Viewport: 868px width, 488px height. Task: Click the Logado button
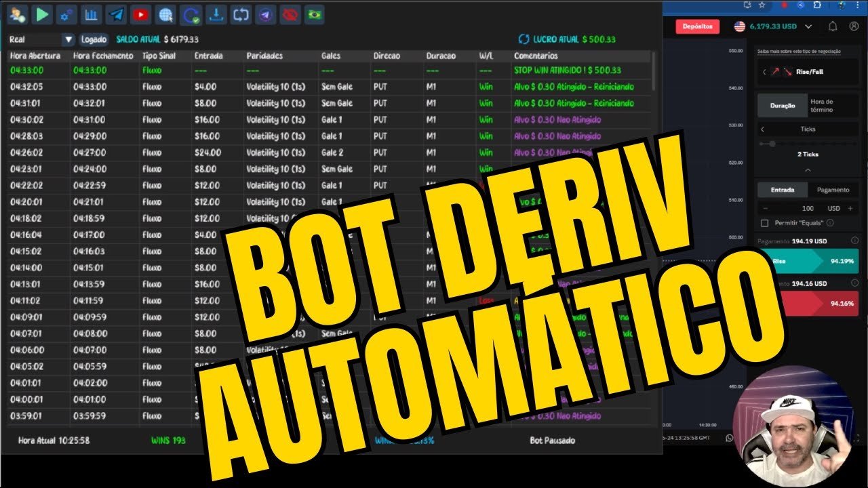click(94, 39)
